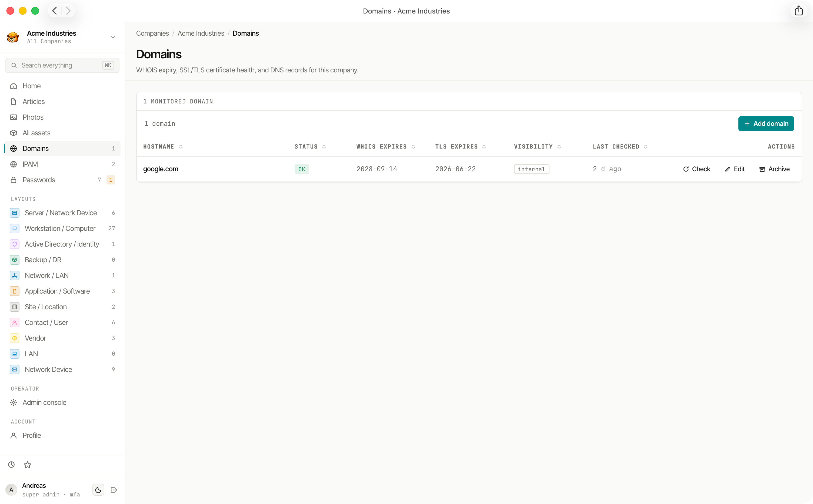Click the Andreas user avatar
This screenshot has width=813, height=504.
11,490
